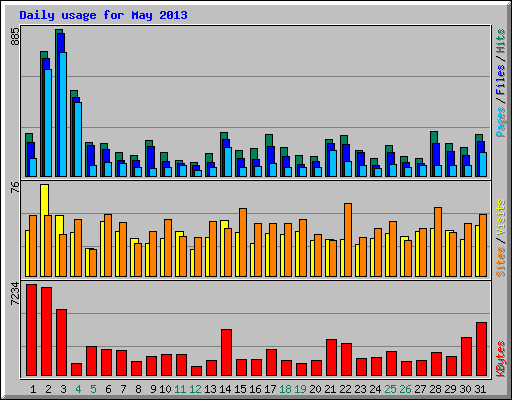
Task: Select the orange bar for day 22
Action: [348, 240]
